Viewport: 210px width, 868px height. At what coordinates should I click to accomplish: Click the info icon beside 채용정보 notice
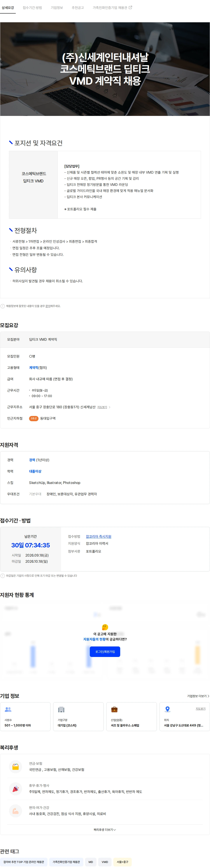[3, 306]
